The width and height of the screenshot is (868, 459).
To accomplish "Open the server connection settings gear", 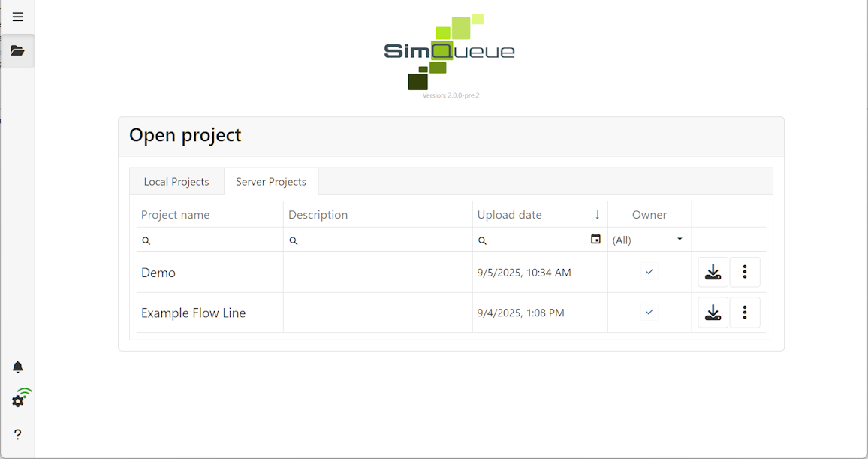I will (x=17, y=400).
